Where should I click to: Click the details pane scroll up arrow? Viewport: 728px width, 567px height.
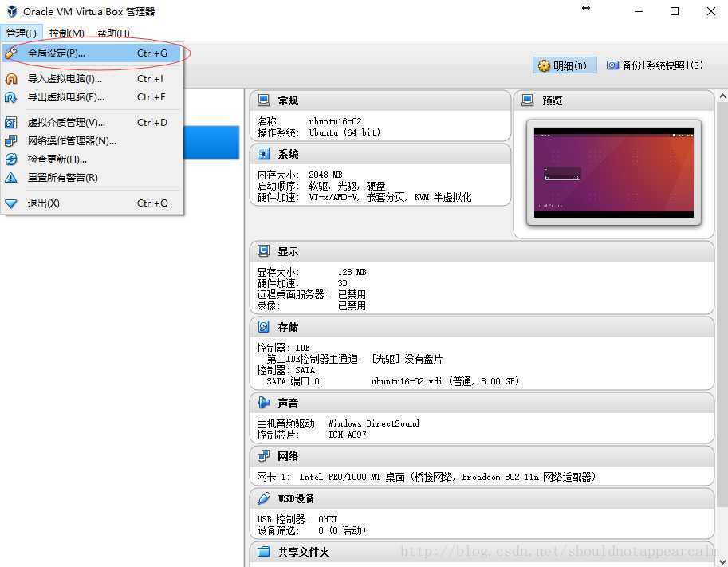(722, 96)
